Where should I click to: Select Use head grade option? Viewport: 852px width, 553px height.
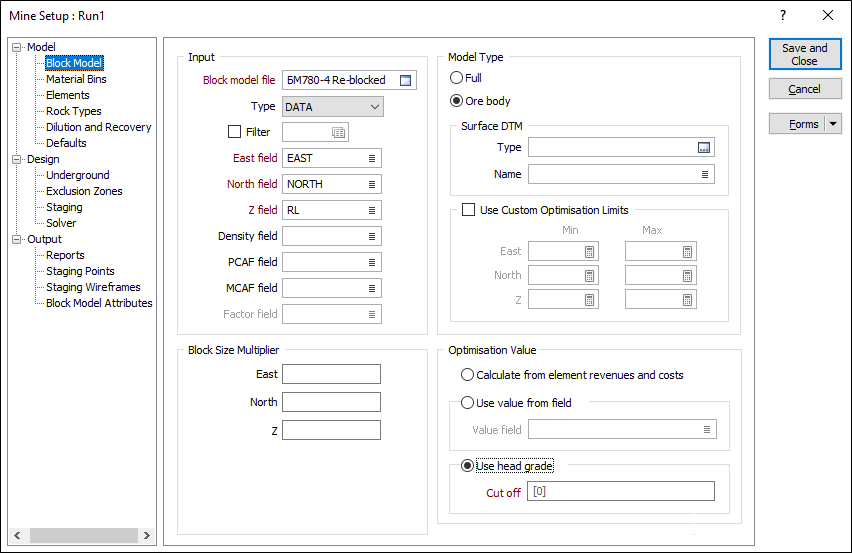[467, 466]
